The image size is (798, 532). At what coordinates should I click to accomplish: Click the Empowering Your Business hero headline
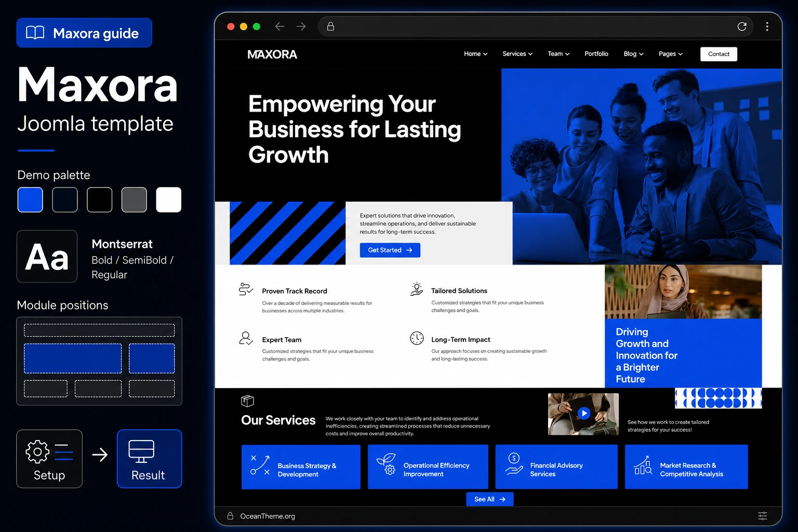pos(354,129)
